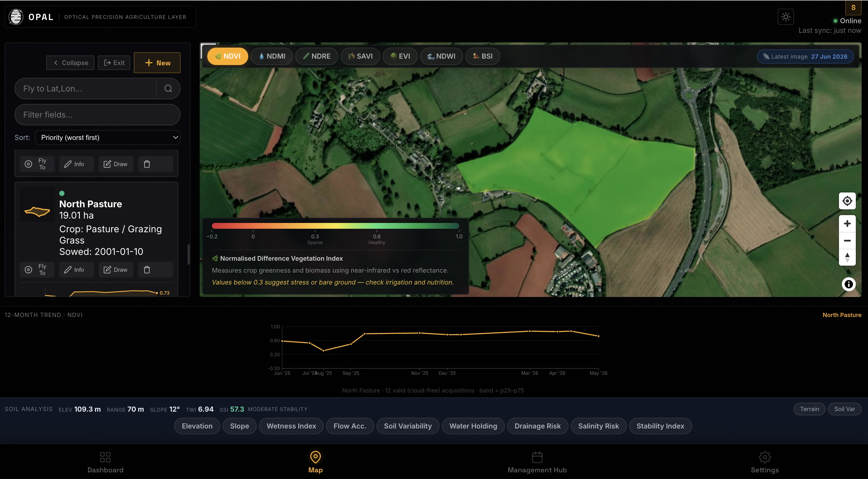Toggle the Stability Index layer
Screen dimensions: 868x479
(x=660, y=426)
